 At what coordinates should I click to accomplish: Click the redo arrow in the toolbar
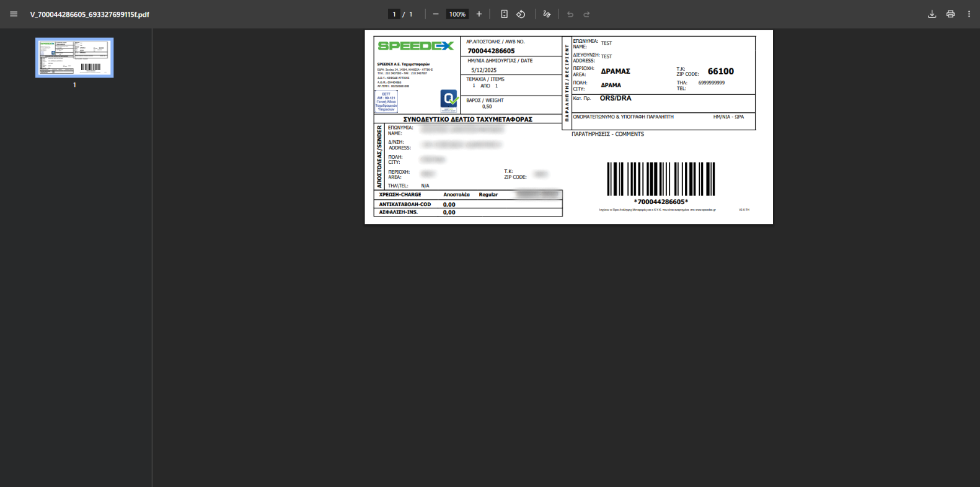pos(586,14)
